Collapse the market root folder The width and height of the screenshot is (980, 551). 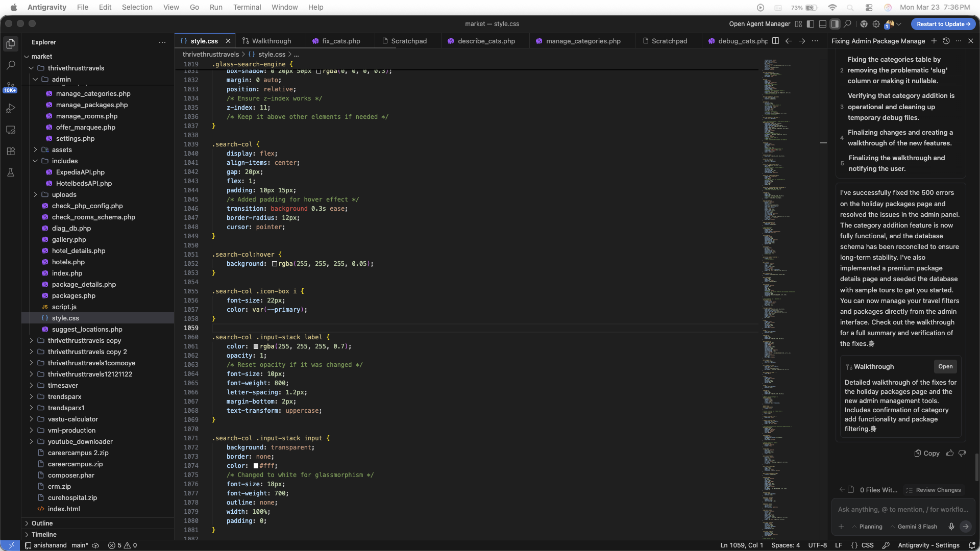coord(27,57)
